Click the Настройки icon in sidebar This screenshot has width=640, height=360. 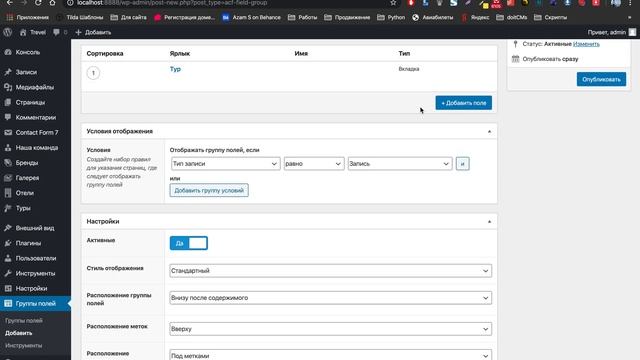tap(8, 288)
